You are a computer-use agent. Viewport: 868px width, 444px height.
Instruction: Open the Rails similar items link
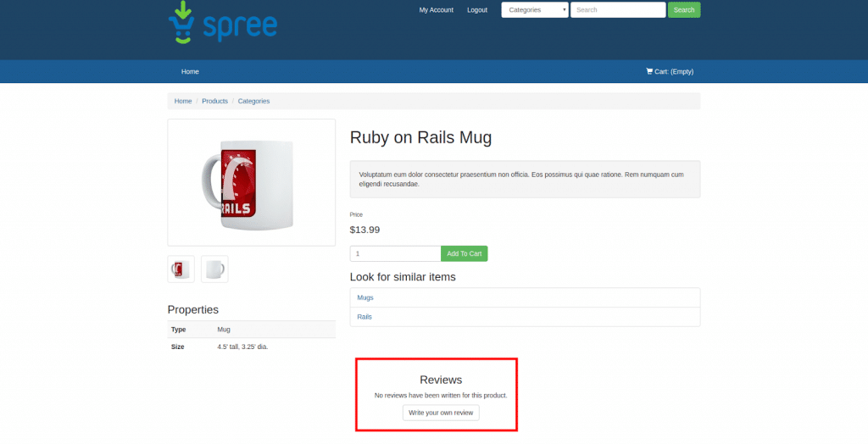click(364, 317)
